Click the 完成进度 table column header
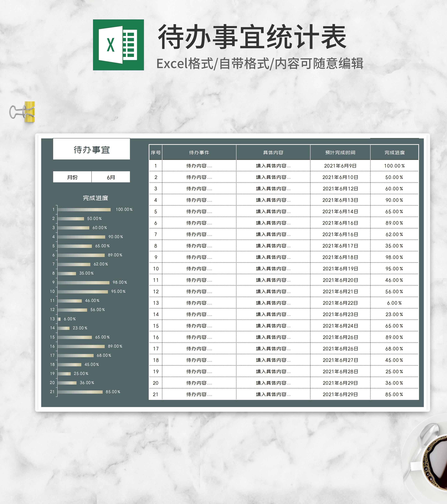 point(394,152)
